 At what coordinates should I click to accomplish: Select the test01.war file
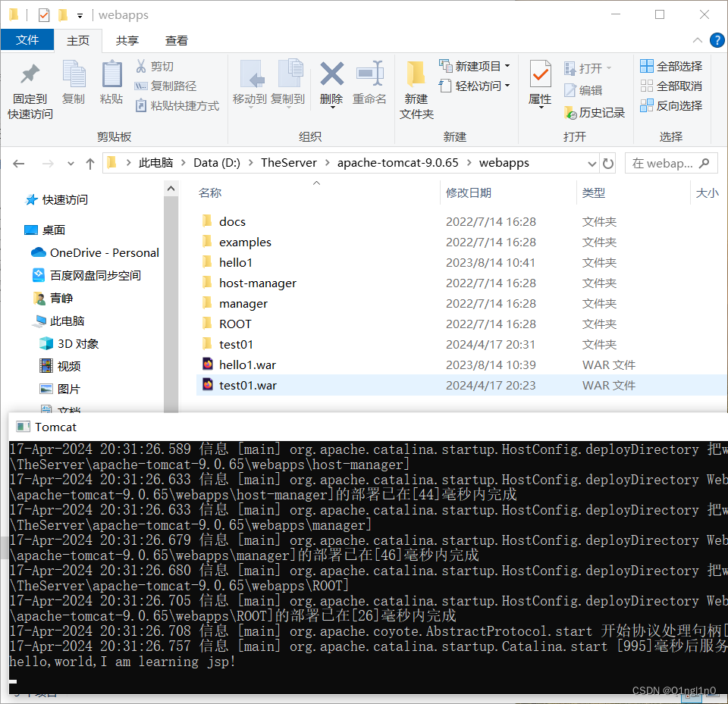click(462, 385)
